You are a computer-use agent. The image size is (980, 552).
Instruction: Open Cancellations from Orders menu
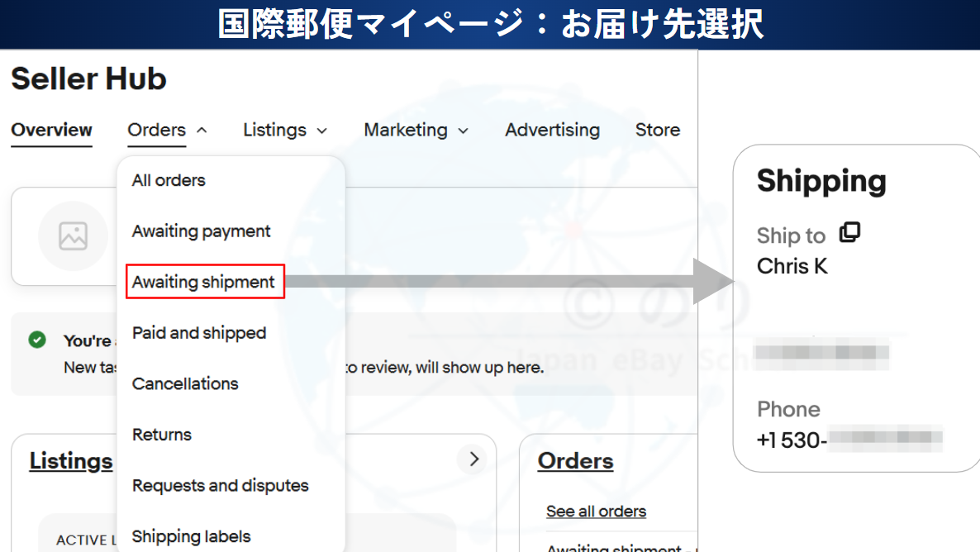[185, 383]
